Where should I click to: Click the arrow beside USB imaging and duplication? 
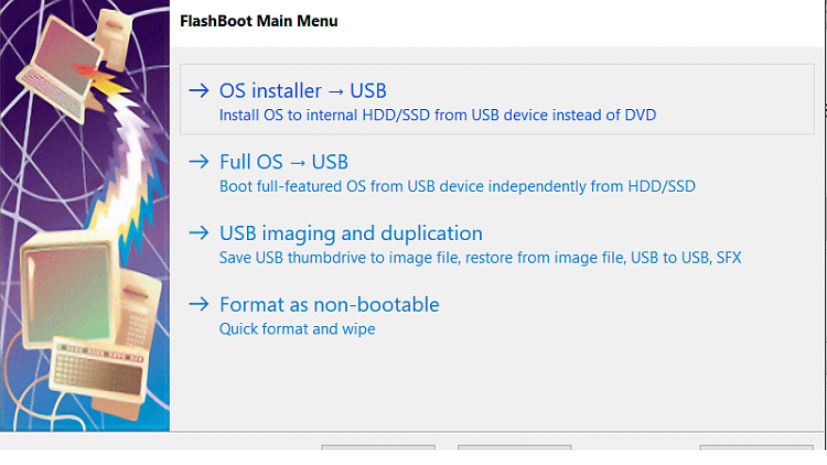[199, 233]
